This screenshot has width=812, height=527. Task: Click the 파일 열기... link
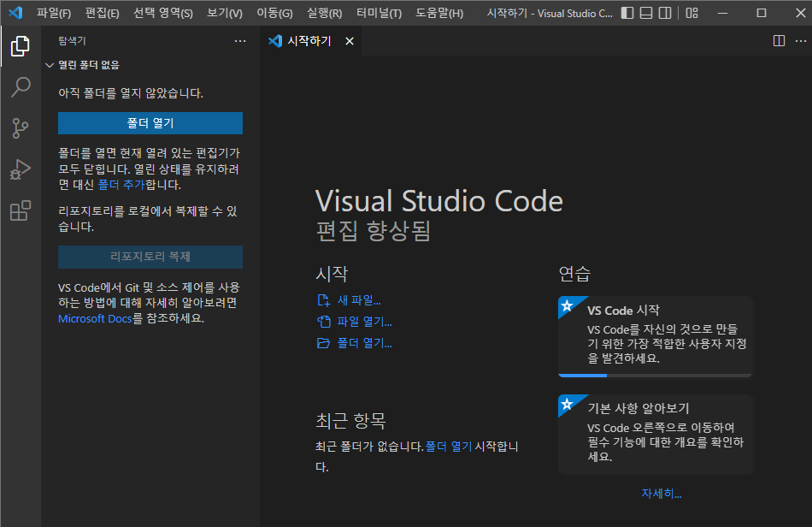[365, 322]
